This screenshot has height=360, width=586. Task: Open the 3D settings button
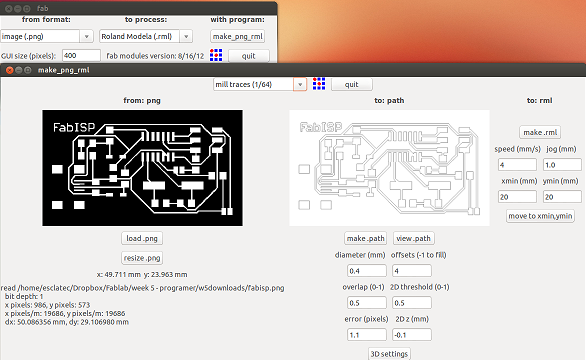click(x=389, y=354)
